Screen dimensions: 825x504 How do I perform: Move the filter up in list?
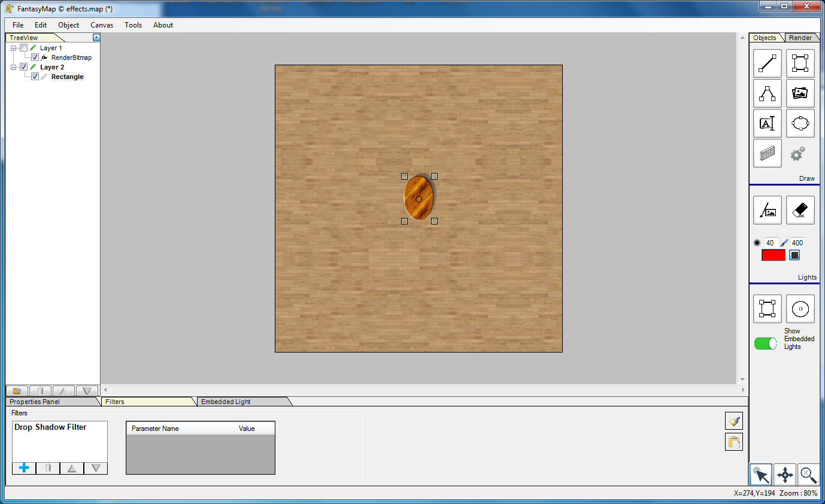click(72, 468)
